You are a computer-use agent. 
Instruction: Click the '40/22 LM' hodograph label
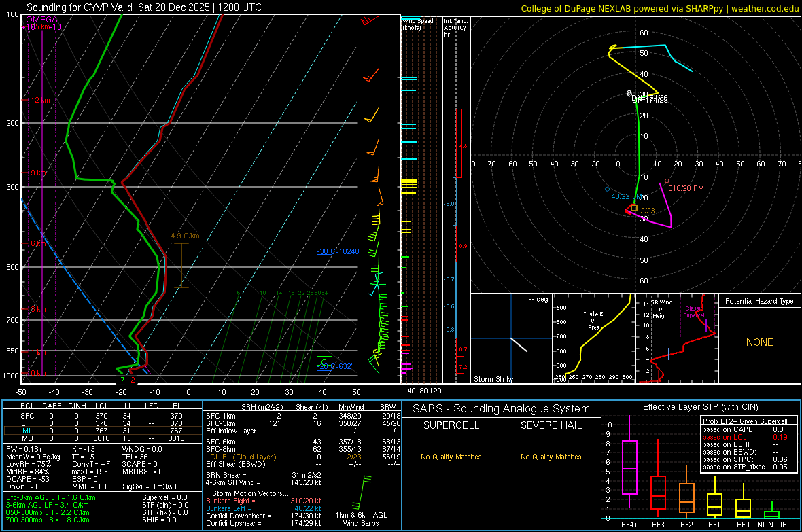click(x=627, y=196)
